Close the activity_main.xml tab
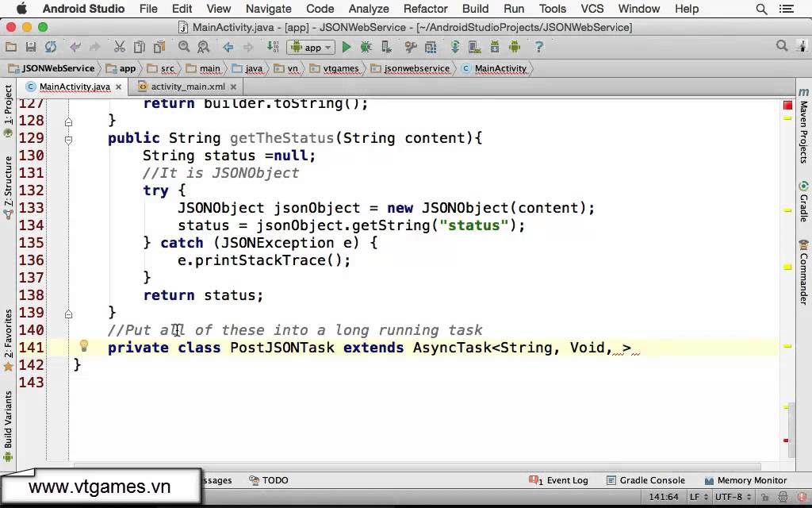This screenshot has height=508, width=812. point(234,87)
